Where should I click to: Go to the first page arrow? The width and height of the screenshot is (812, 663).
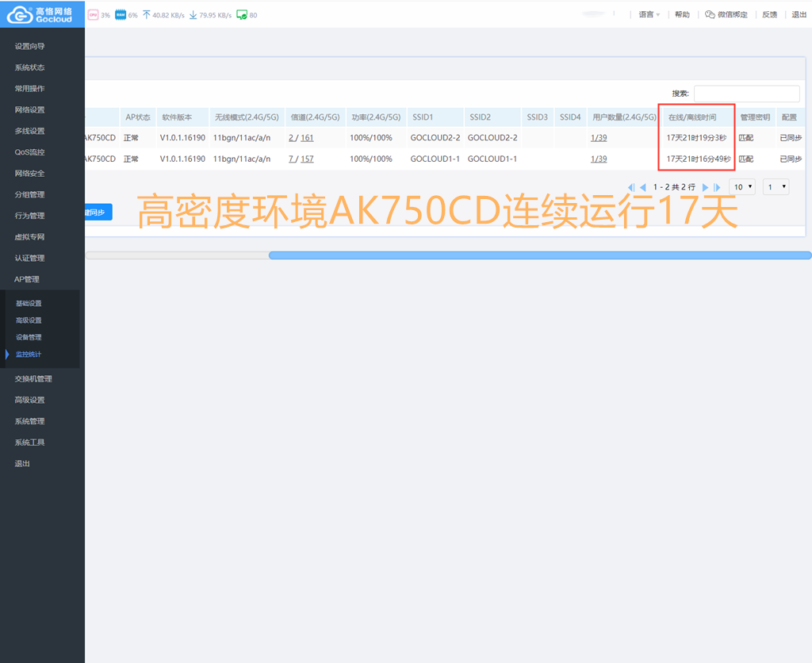[631, 187]
